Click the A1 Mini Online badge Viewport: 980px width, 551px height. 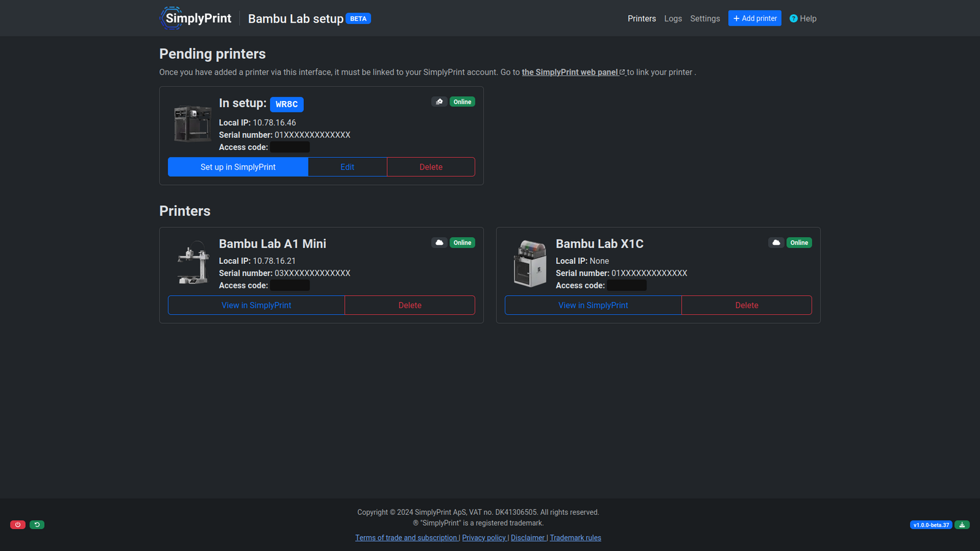pyautogui.click(x=462, y=242)
